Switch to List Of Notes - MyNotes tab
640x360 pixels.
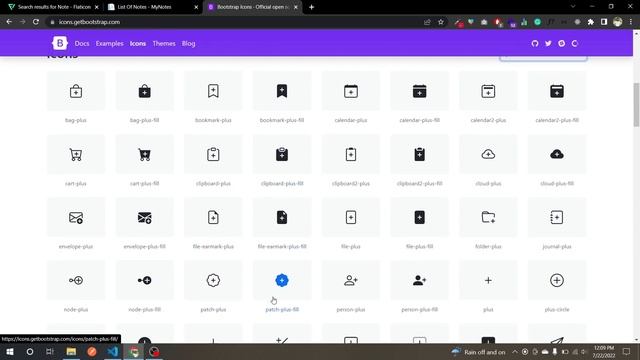pos(153,7)
